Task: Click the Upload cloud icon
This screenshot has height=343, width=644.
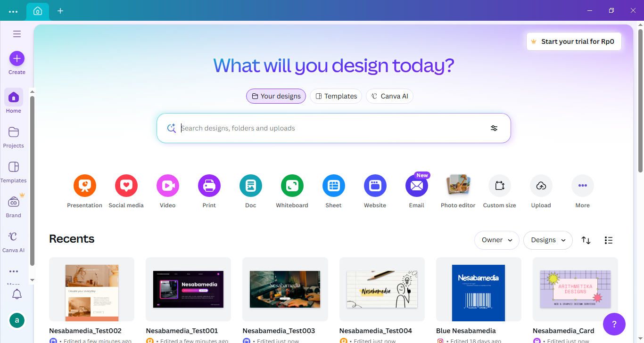Action: 541,186
